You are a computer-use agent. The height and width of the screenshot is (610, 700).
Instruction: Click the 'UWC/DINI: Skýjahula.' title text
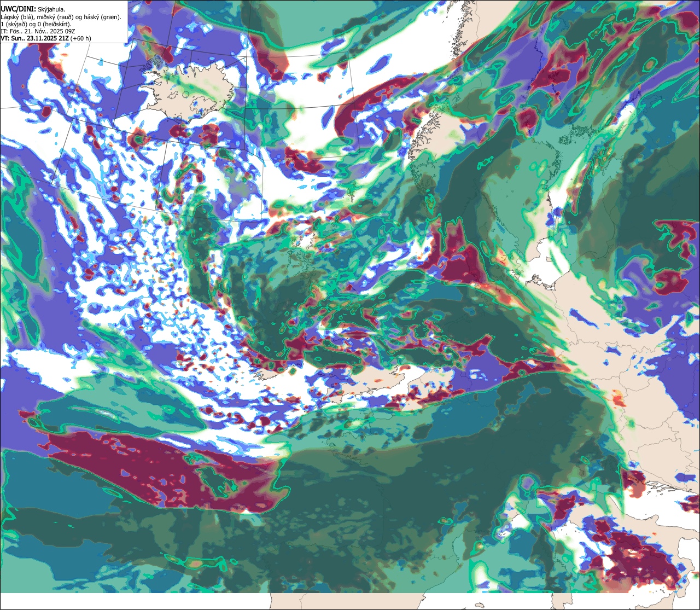pyautogui.click(x=33, y=9)
